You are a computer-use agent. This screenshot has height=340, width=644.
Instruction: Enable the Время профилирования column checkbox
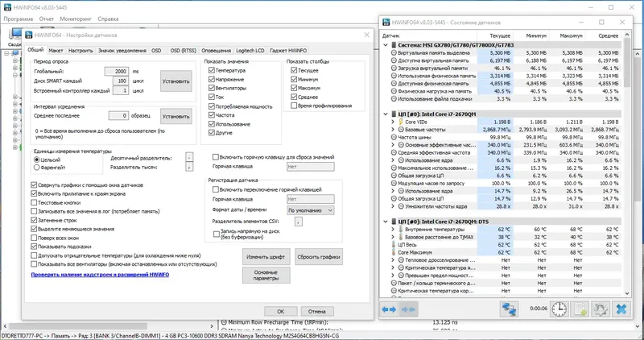294,106
